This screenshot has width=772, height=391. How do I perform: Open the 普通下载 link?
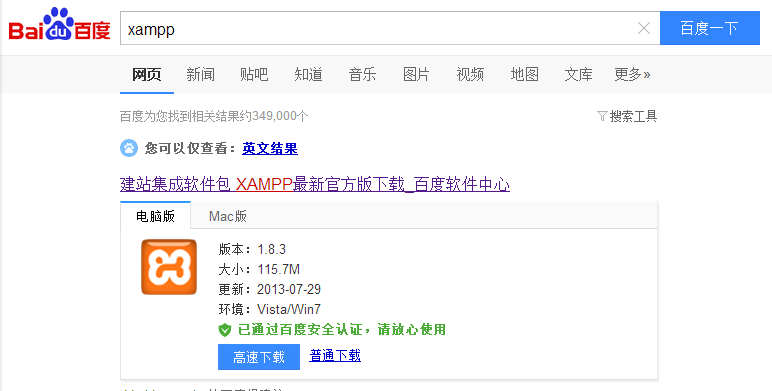335,355
